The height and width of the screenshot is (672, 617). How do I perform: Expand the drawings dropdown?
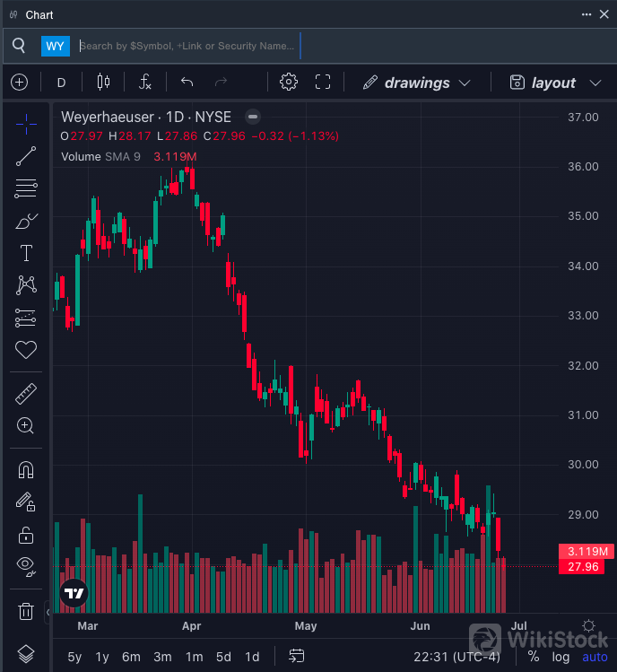point(417,83)
